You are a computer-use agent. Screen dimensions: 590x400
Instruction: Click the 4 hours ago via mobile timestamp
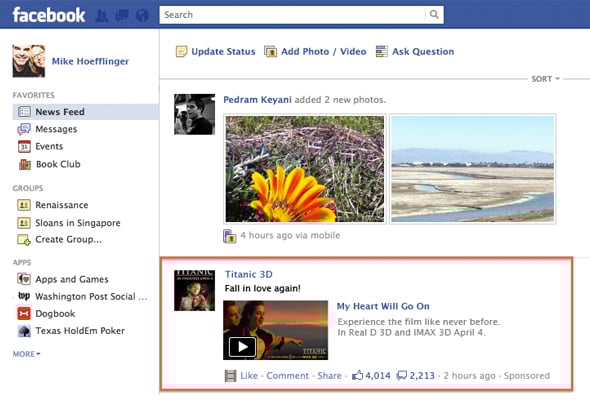tap(290, 236)
